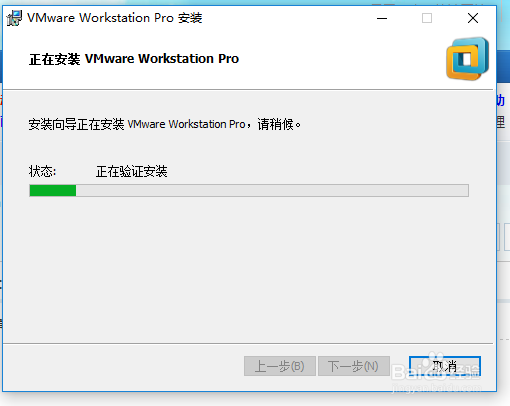
Task: Click the installer icon in the title bar
Action: point(14,18)
